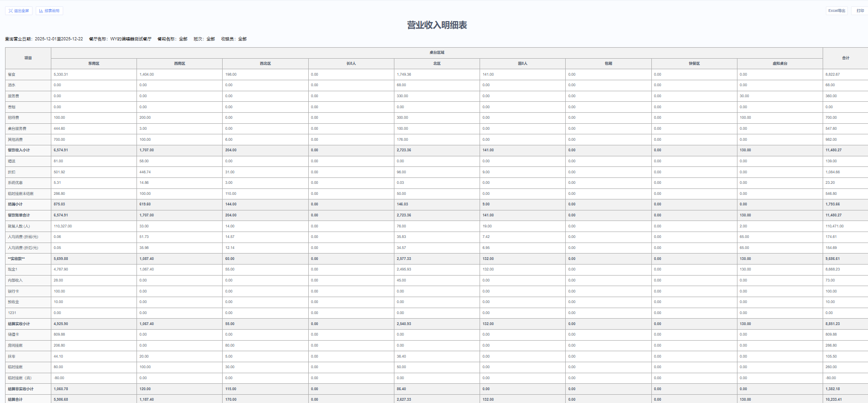Open the 报表说明 report description chart button

[49, 11]
